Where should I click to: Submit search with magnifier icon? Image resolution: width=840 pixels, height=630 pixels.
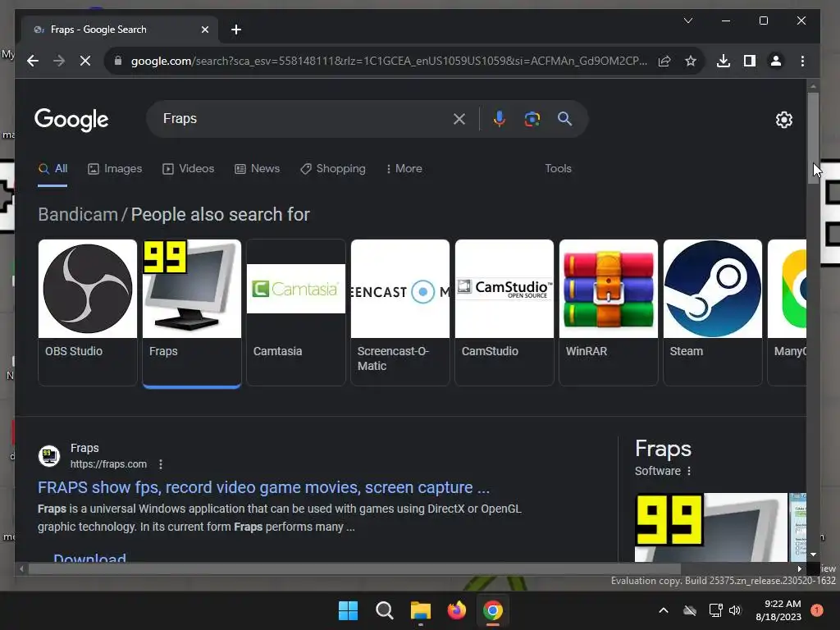pos(564,119)
